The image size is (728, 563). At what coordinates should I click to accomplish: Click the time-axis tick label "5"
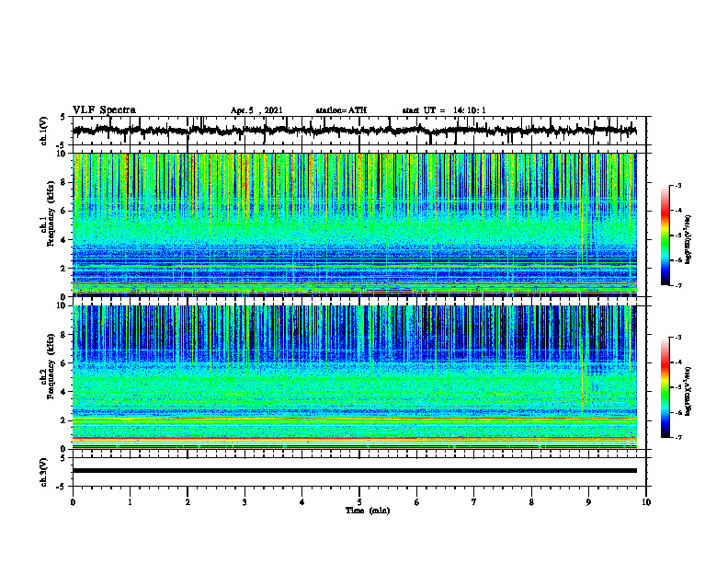(359, 502)
